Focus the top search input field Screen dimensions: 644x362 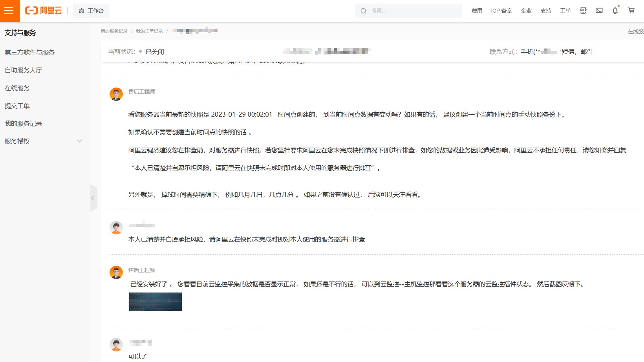coord(408,11)
